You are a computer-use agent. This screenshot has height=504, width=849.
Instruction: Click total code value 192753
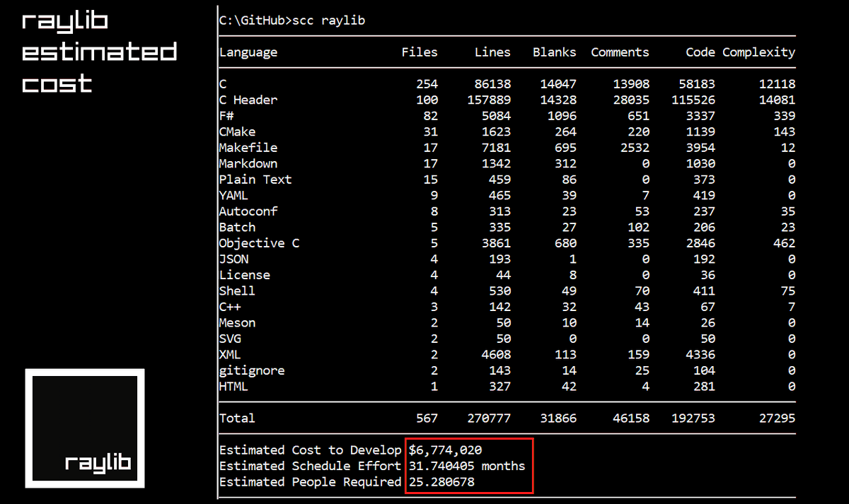[693, 418]
